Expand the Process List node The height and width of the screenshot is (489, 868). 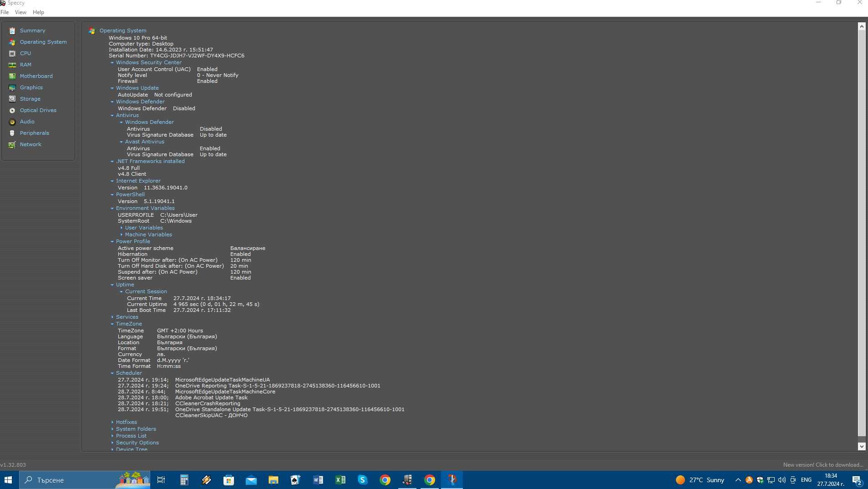[112, 436]
